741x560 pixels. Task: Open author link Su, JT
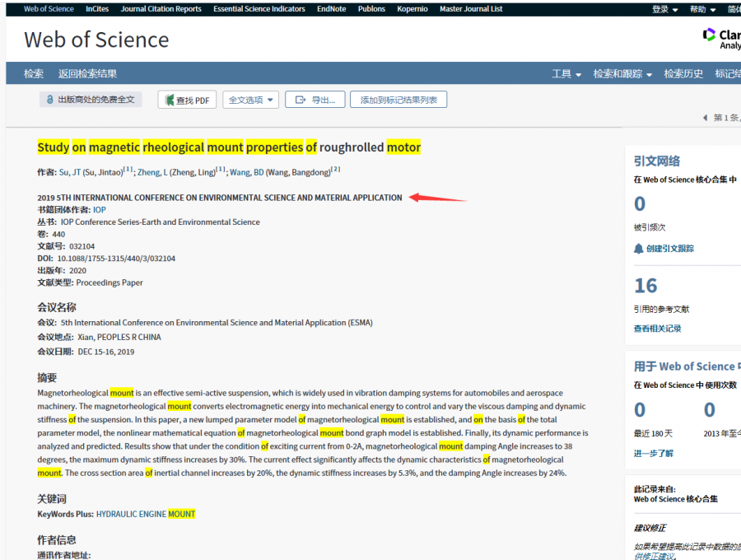[x=70, y=172]
